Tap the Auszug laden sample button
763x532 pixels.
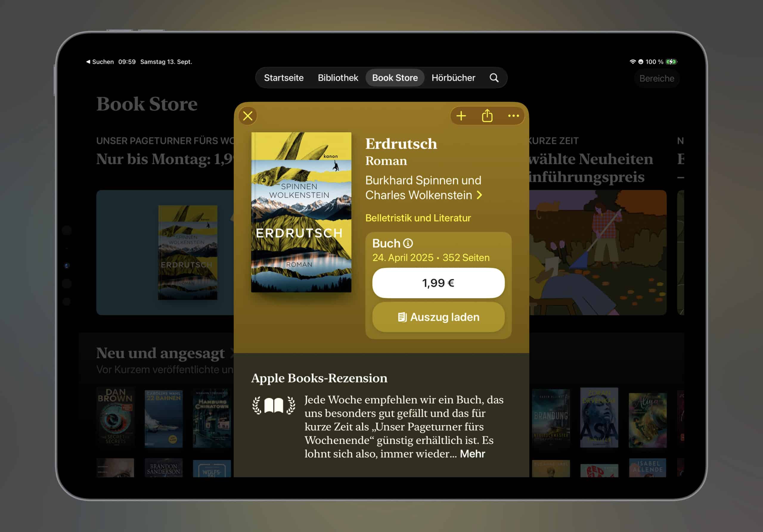pyautogui.click(x=438, y=317)
